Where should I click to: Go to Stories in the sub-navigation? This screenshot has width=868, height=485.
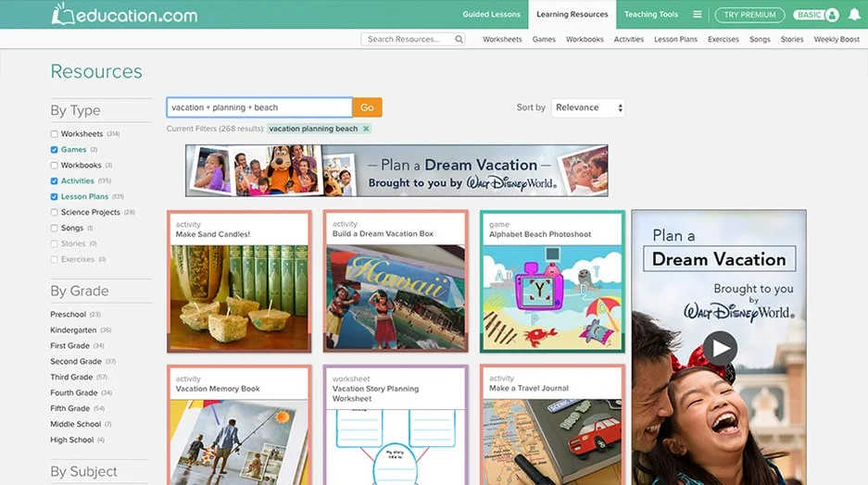792,39
